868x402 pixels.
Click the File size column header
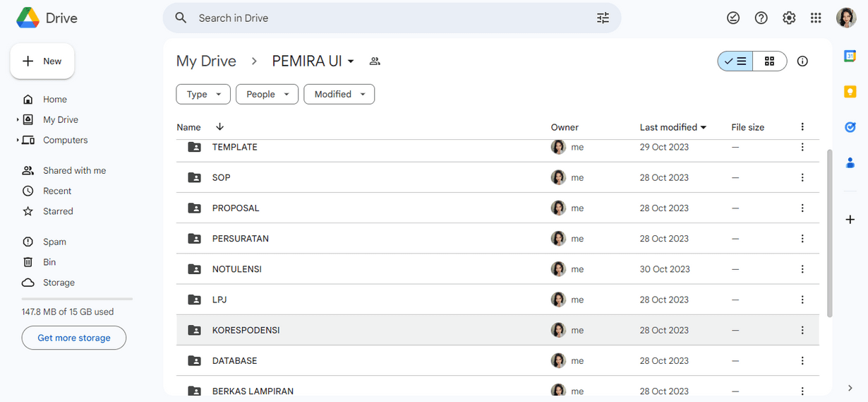(748, 127)
